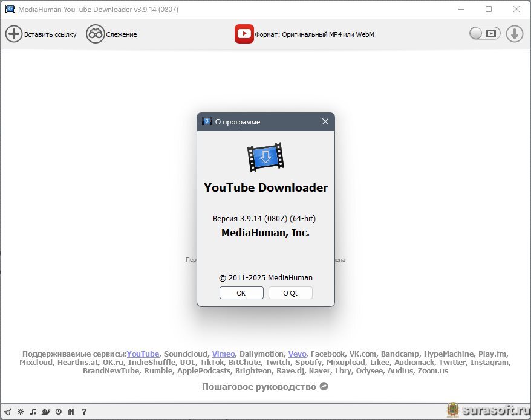Open settings via the gear icon

21,412
